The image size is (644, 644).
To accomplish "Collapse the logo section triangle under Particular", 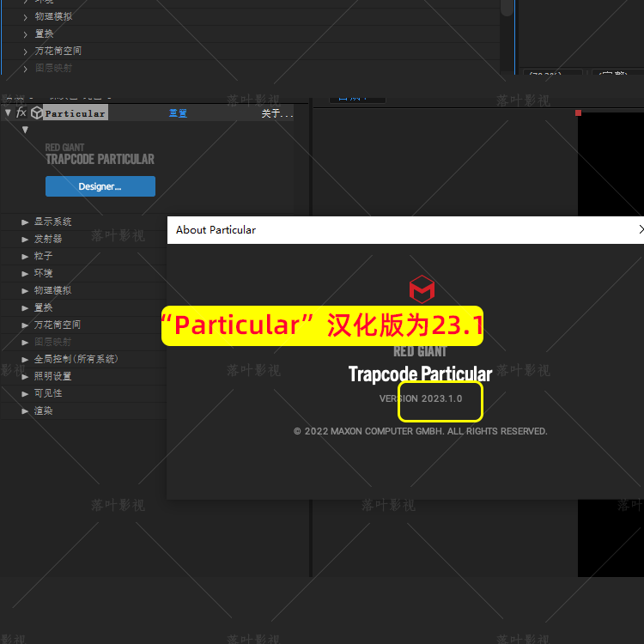I will tap(25, 130).
